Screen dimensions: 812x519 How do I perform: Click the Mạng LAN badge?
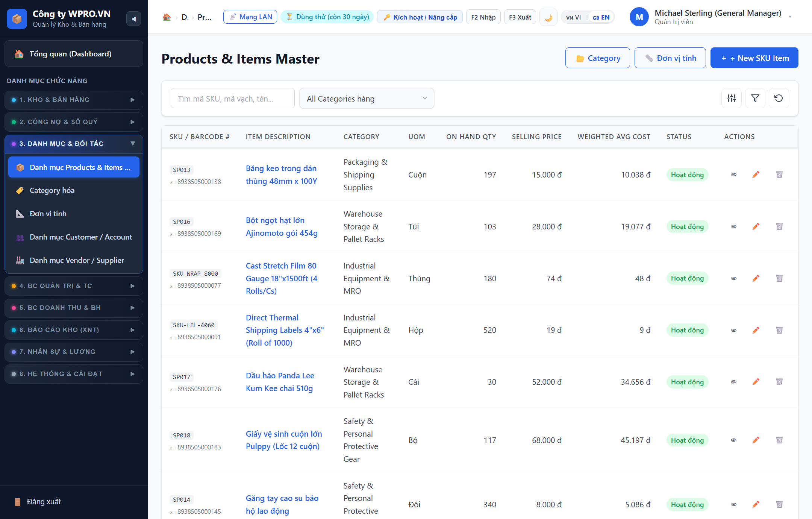click(250, 17)
